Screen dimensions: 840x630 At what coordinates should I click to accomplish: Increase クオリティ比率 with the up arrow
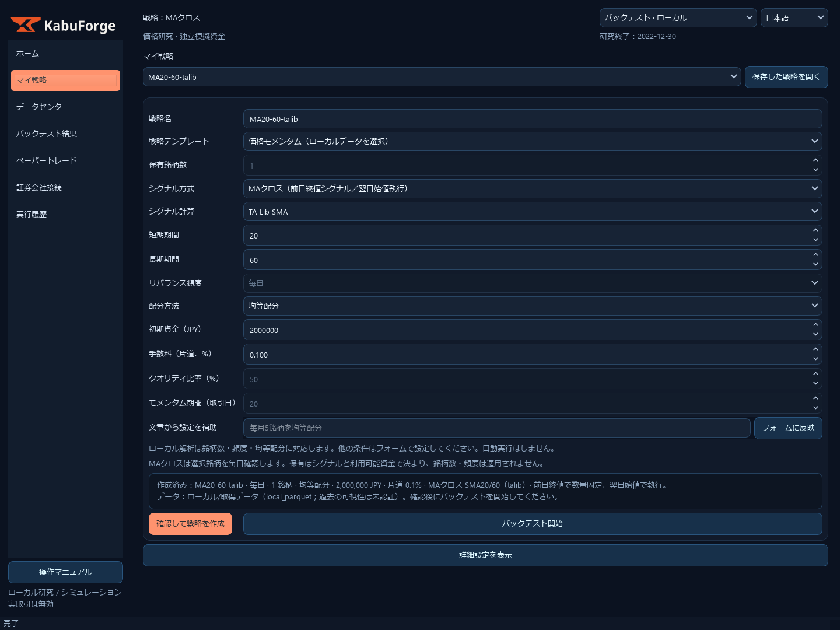(x=815, y=374)
